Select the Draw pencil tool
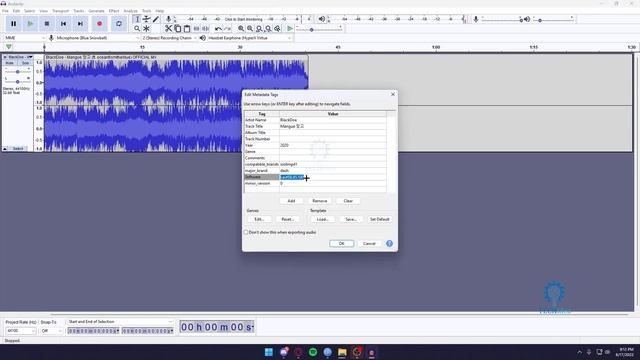Viewport: 640px width, 360px height. coord(156,19)
